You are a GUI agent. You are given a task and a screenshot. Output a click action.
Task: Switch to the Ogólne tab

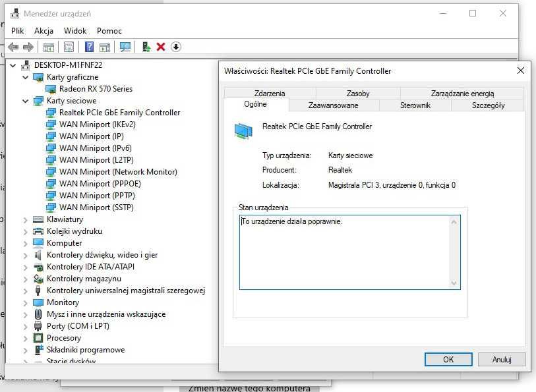pos(256,105)
